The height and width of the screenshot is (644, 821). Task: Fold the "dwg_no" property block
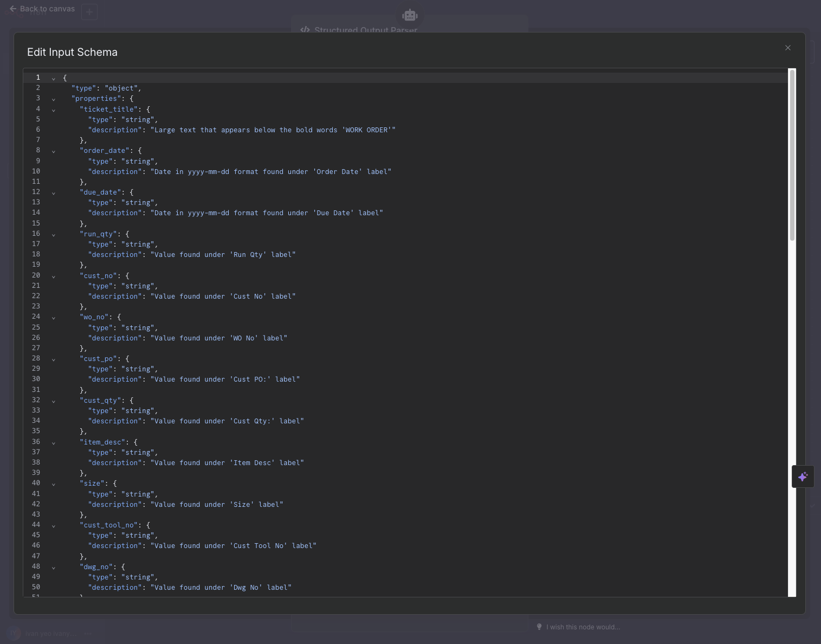pos(54,568)
